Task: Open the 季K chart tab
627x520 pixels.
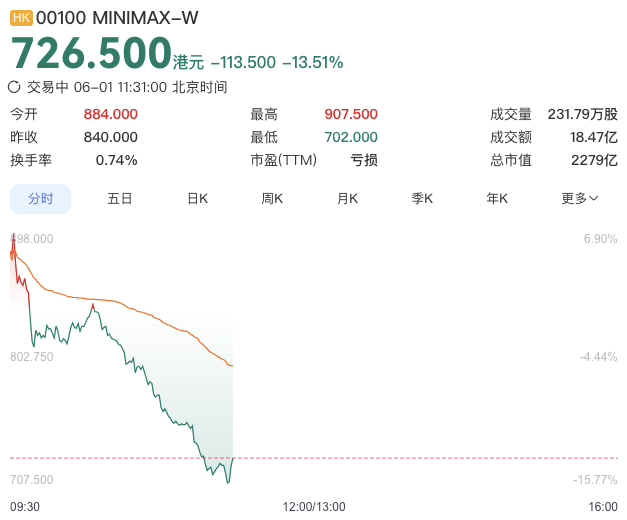Action: 422,198
